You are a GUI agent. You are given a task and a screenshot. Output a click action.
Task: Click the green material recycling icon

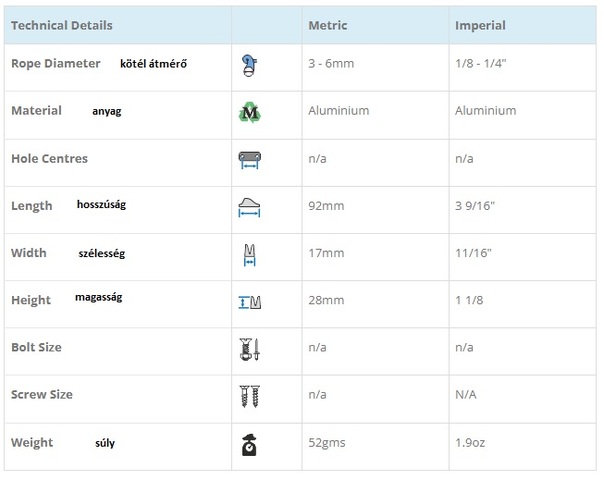click(250, 112)
